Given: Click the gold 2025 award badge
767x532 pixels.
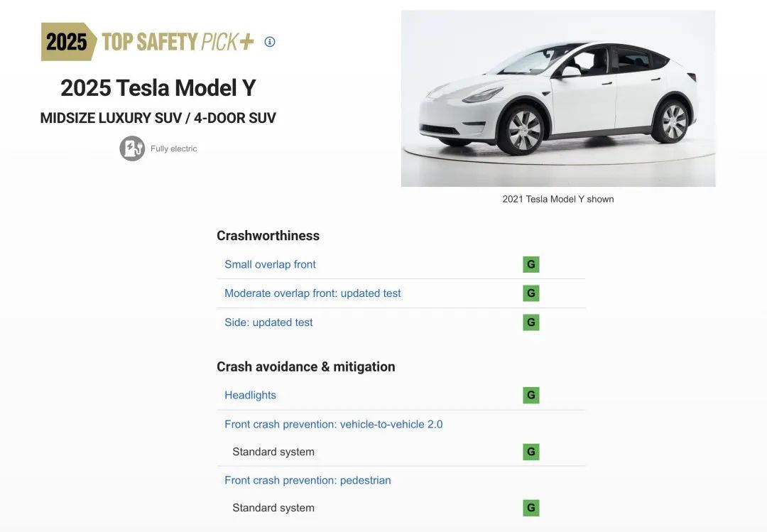Looking at the screenshot, I should [x=67, y=42].
